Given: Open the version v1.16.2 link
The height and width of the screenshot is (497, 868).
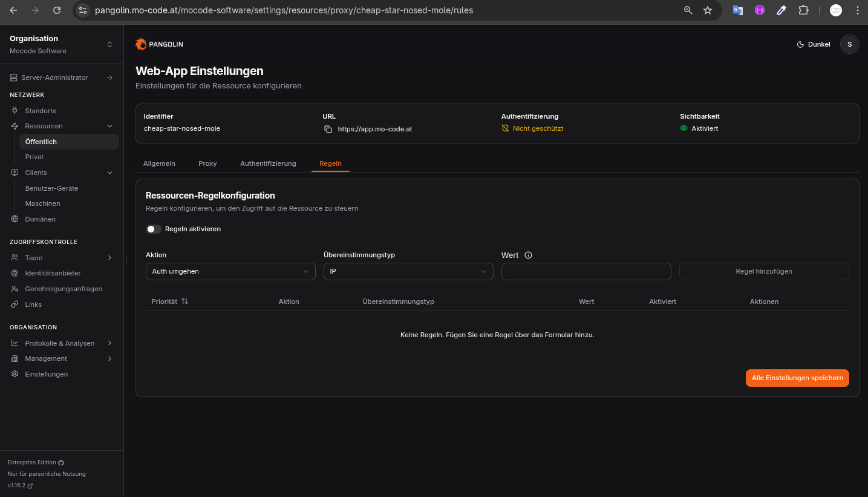Looking at the screenshot, I should tap(21, 485).
